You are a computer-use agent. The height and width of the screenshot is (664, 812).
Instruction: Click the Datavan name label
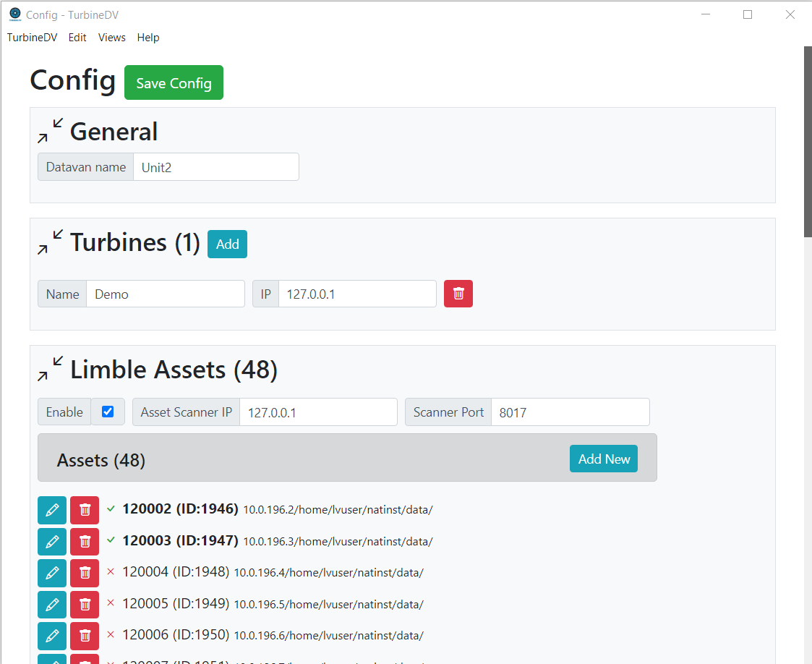pos(85,167)
